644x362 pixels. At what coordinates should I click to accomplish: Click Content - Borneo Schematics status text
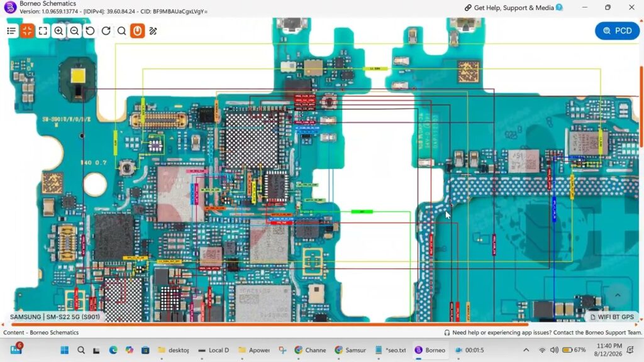pyautogui.click(x=41, y=332)
